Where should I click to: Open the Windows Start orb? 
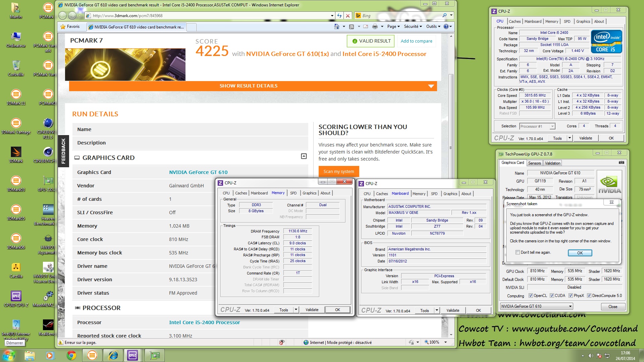click(9, 355)
